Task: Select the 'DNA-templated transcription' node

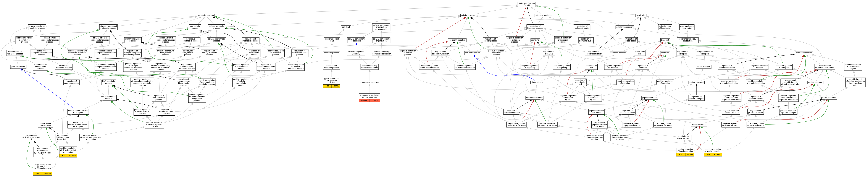Action: 45,124
